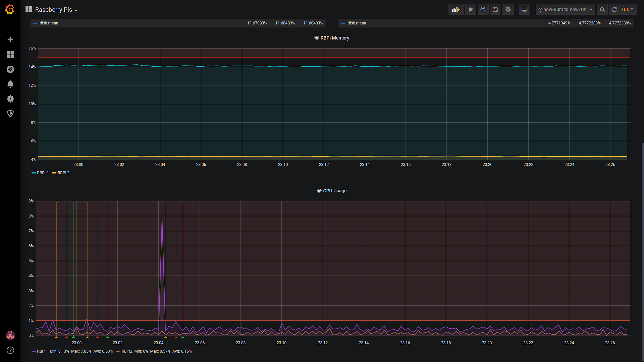Open the CPU Usage panel title menu
The height and width of the screenshot is (362, 644).
(x=335, y=191)
